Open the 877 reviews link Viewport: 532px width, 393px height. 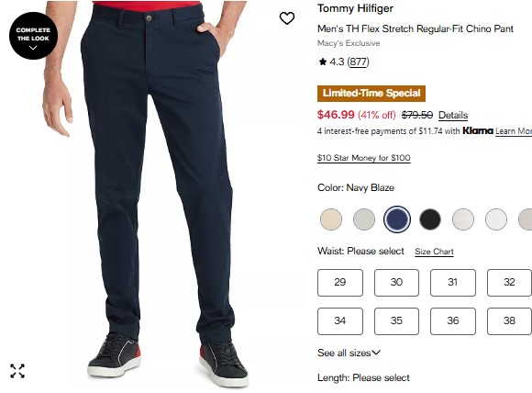[x=359, y=62]
